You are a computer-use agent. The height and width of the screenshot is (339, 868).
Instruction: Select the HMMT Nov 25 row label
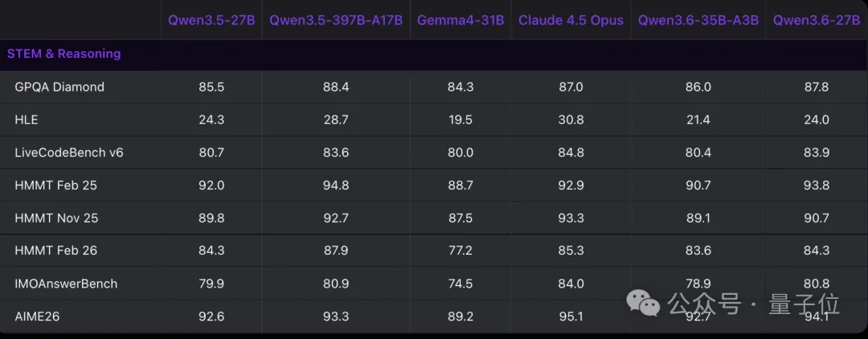tap(56, 218)
